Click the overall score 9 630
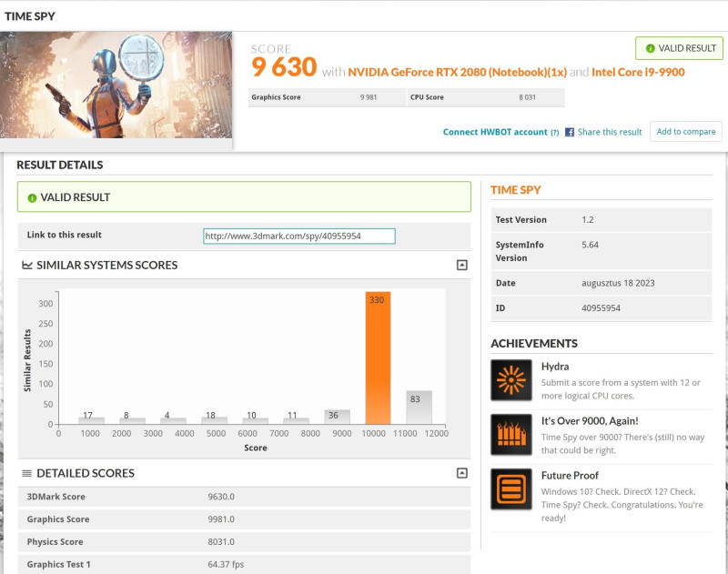This screenshot has width=728, height=574. point(284,67)
